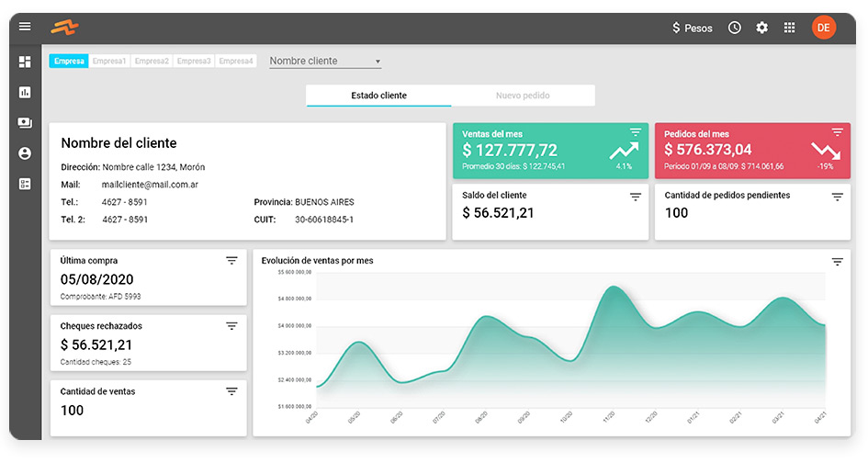Select the Empresa1 tab
Image resolution: width=868 pixels, height=474 pixels.
click(x=109, y=61)
